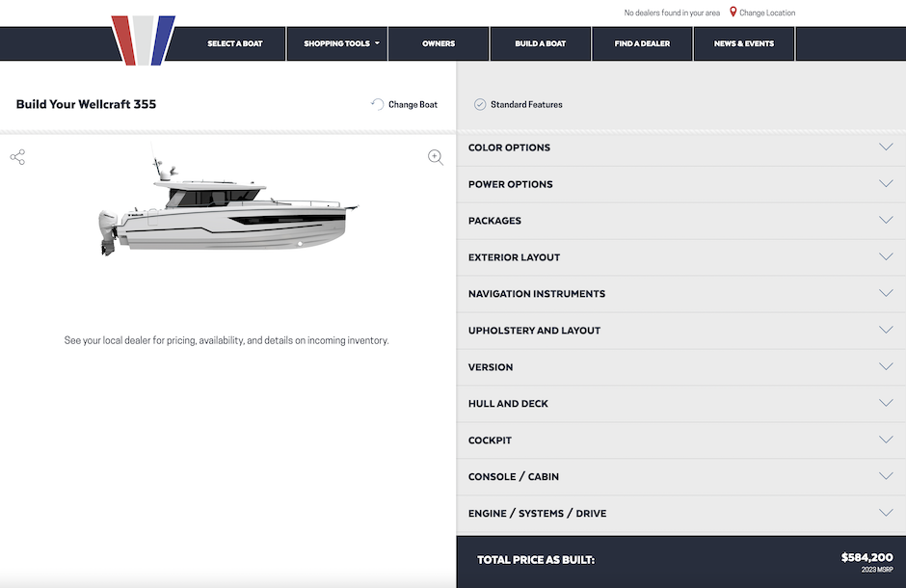
Task: Click the Navigation Instruments section title
Action: click(x=537, y=293)
